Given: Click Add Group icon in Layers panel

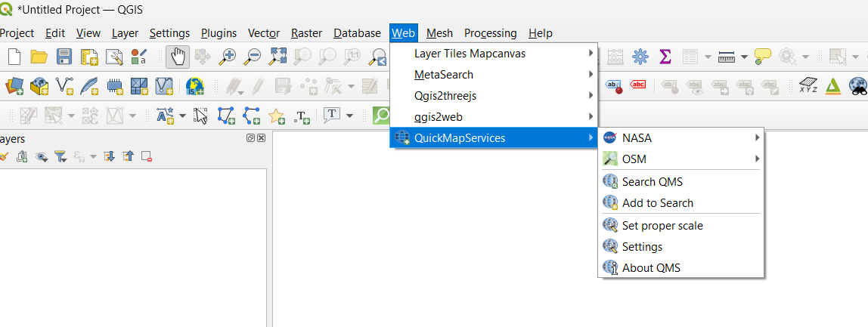Looking at the screenshot, I should 22,156.
